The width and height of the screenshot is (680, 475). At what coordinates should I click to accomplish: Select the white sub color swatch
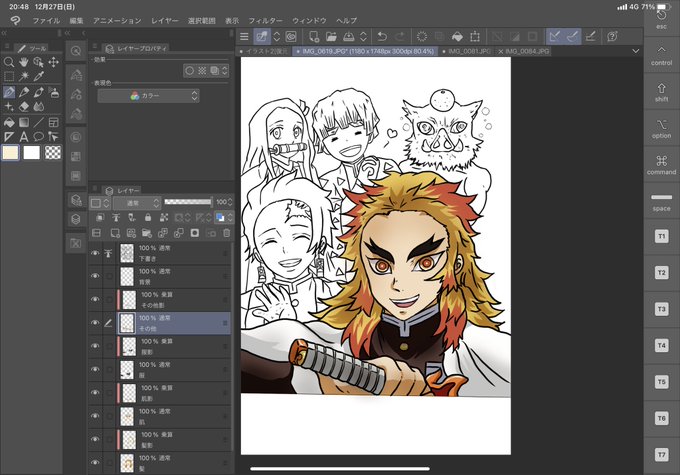pos(32,153)
